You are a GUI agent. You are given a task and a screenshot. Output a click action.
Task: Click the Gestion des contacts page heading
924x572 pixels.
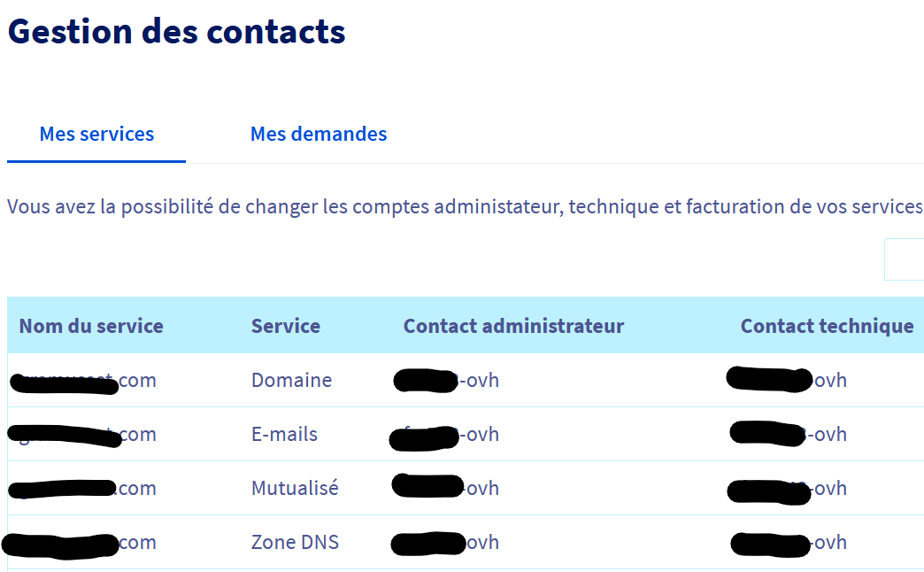(x=176, y=32)
